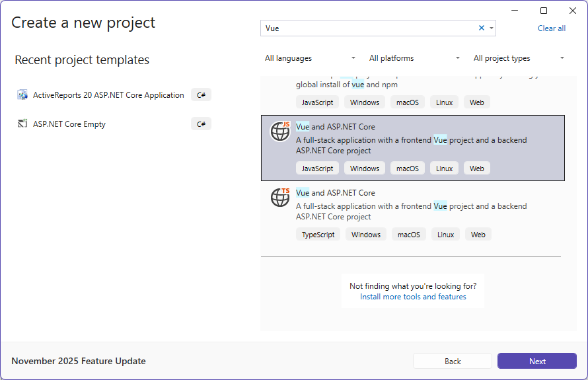Clear the search box with X icon

(482, 28)
